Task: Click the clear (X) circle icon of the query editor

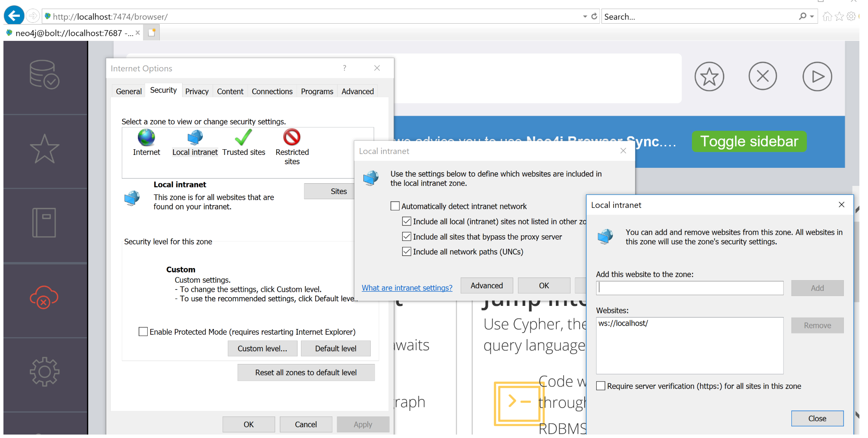Action: (763, 76)
